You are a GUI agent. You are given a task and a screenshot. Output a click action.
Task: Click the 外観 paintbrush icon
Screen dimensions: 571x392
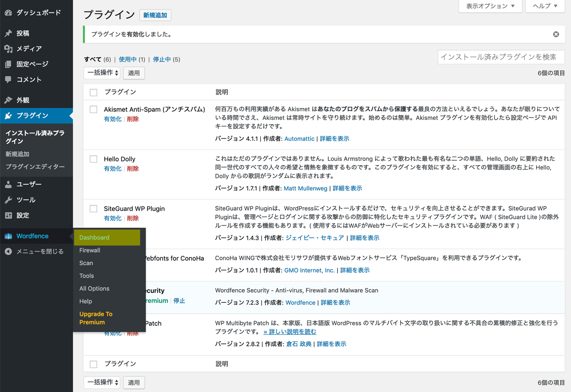point(8,100)
